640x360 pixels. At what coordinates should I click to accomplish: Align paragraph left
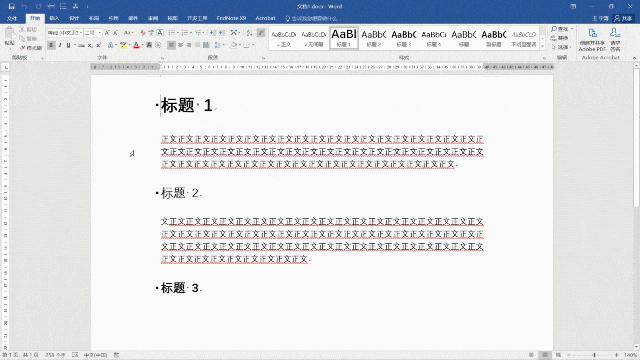coord(171,45)
